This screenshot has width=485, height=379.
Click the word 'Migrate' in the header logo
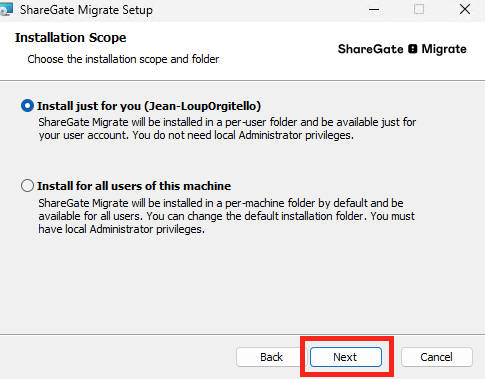(x=444, y=49)
